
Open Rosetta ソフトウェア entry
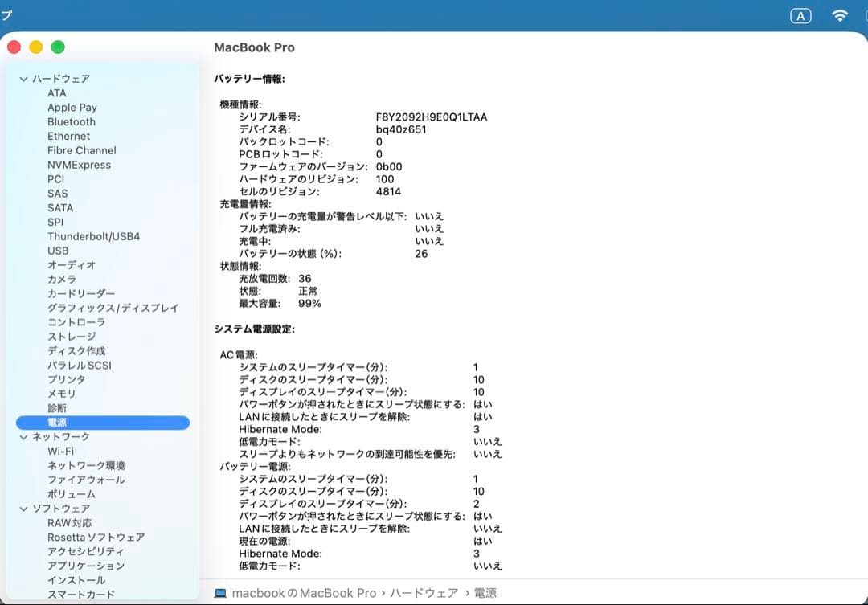pyautogui.click(x=96, y=537)
